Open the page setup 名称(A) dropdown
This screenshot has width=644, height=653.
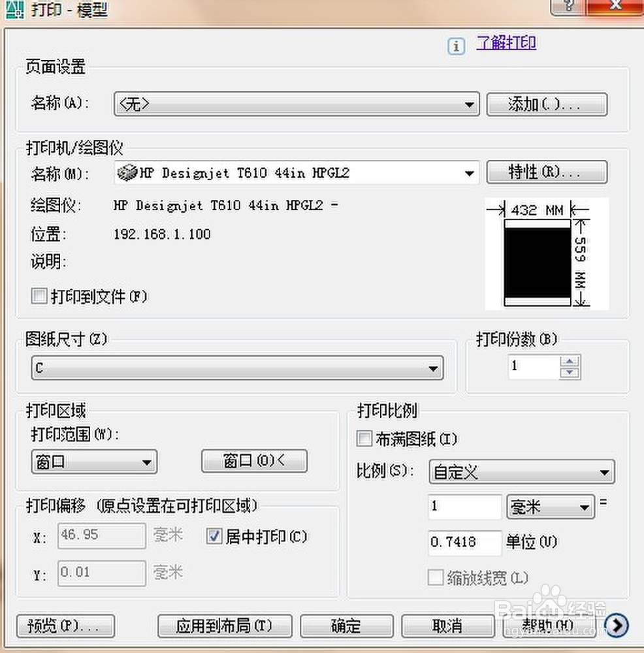(297, 104)
